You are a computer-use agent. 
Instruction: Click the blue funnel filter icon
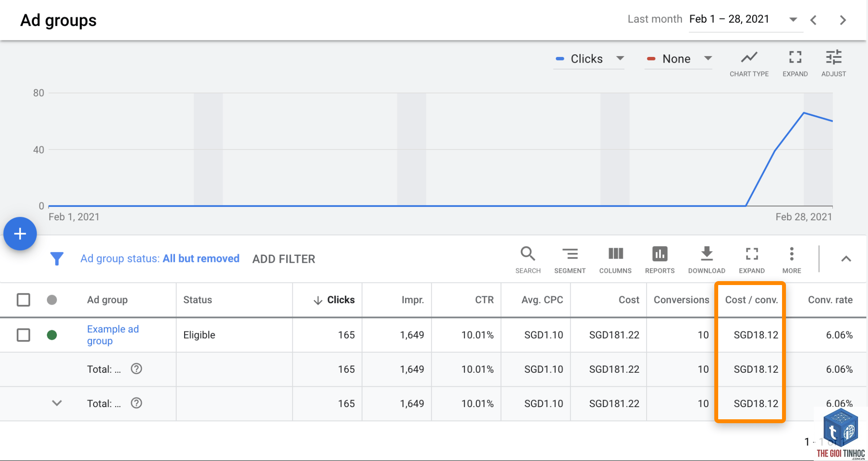(57, 259)
